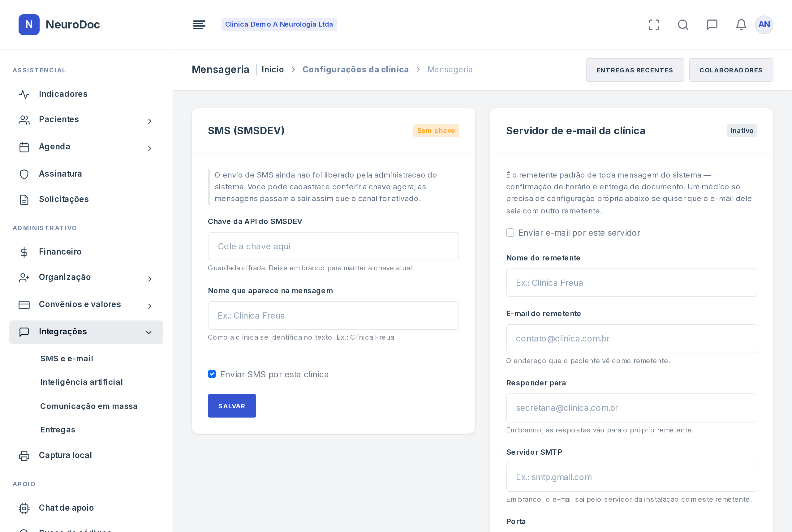
Task: Toggle the sidebar hamburger menu icon
Action: pos(199,24)
